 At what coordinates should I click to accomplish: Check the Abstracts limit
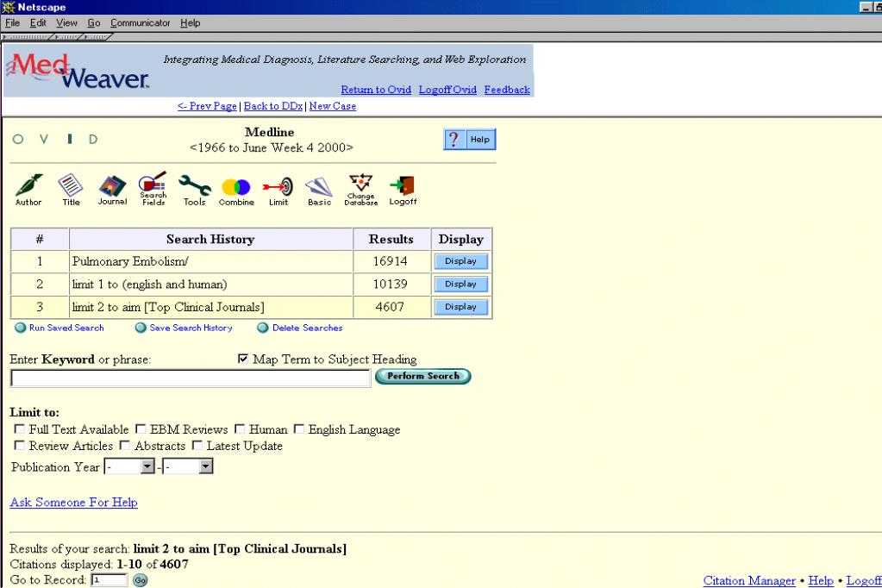125,445
